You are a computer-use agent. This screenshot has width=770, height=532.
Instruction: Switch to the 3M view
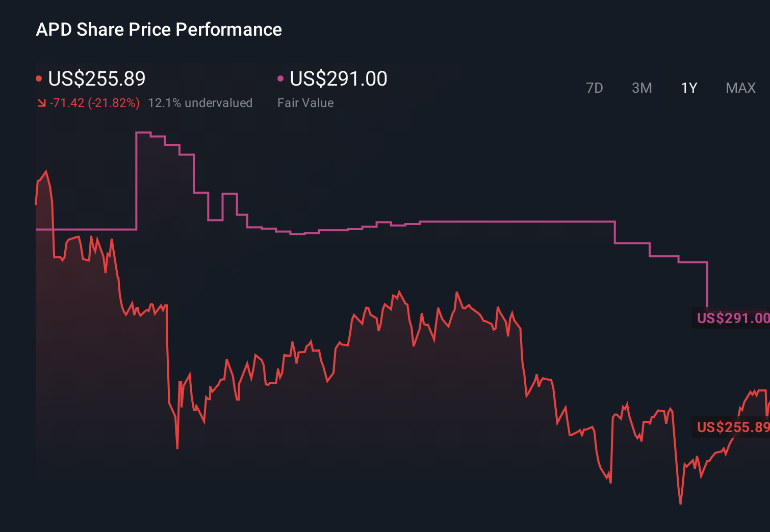tap(641, 88)
